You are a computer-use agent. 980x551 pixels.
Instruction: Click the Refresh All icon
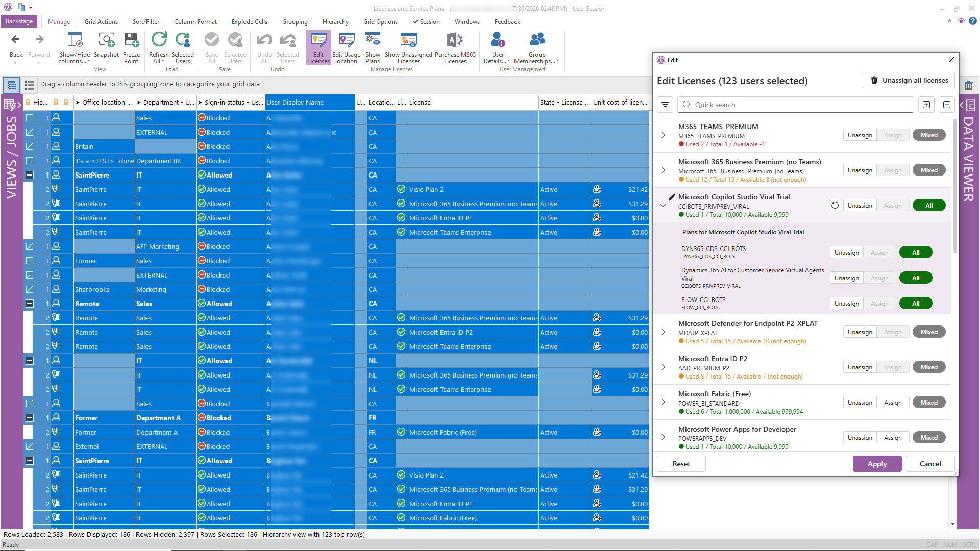point(159,40)
